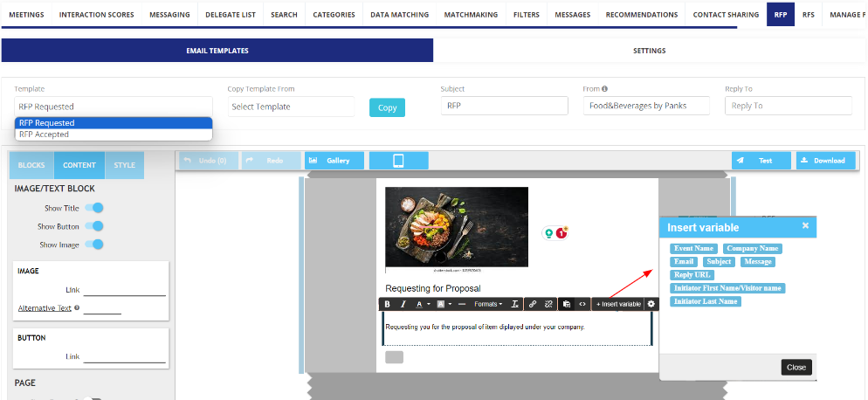The width and height of the screenshot is (868, 400).
Task: Close the Insert variable panel with X
Action: click(x=805, y=225)
